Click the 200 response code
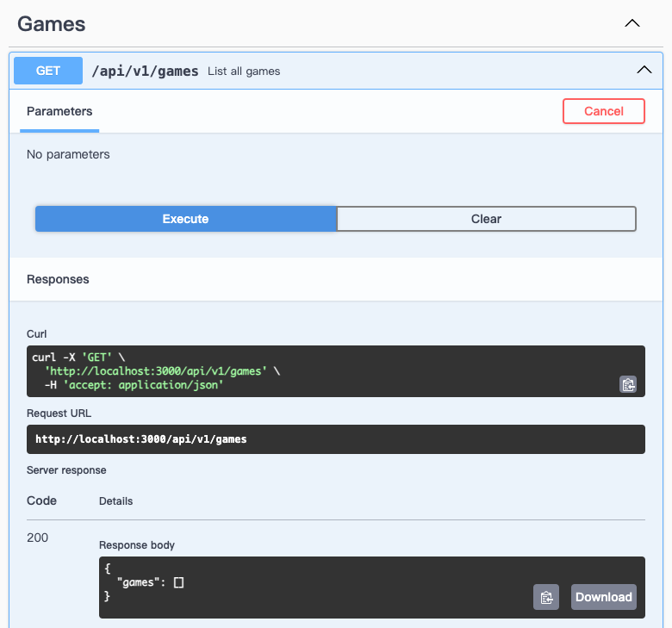The width and height of the screenshot is (672, 628). point(37,538)
